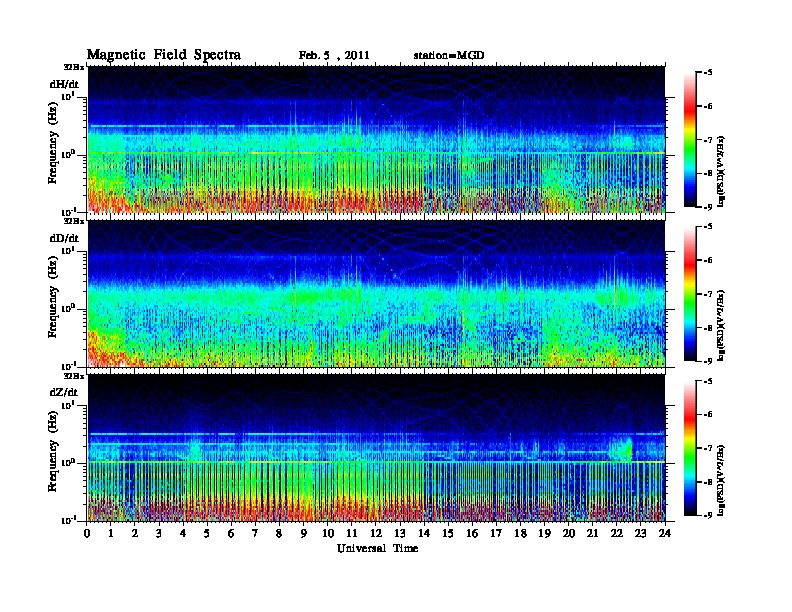792x612 pixels.
Task: Select the "Feb. 5, 2011" date label
Action: click(x=334, y=56)
